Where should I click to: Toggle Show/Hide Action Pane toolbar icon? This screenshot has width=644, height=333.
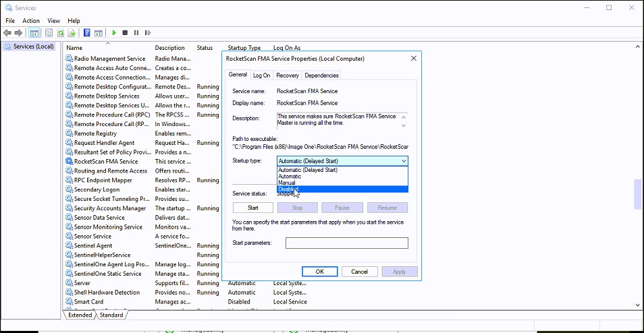(x=98, y=33)
